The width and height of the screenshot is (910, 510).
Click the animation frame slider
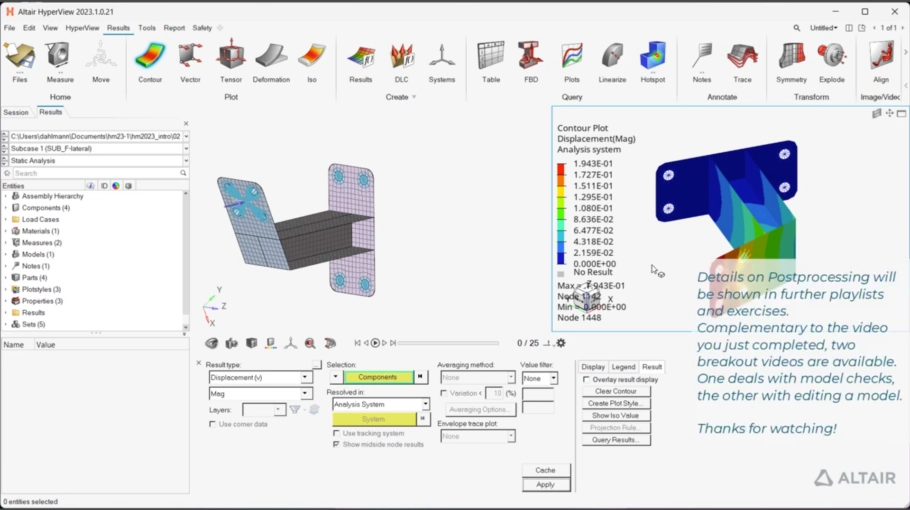coord(448,343)
